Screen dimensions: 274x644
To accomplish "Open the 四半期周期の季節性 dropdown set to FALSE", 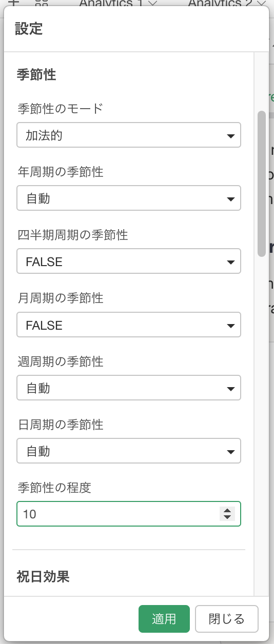I will pyautogui.click(x=129, y=261).
